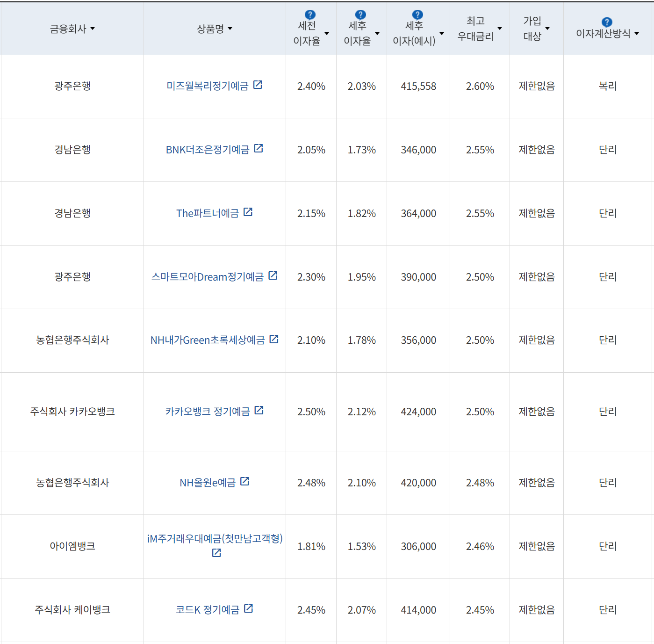
Task: Click the external link icon next to 카카오뱅크 정기예금
Action: tap(259, 410)
